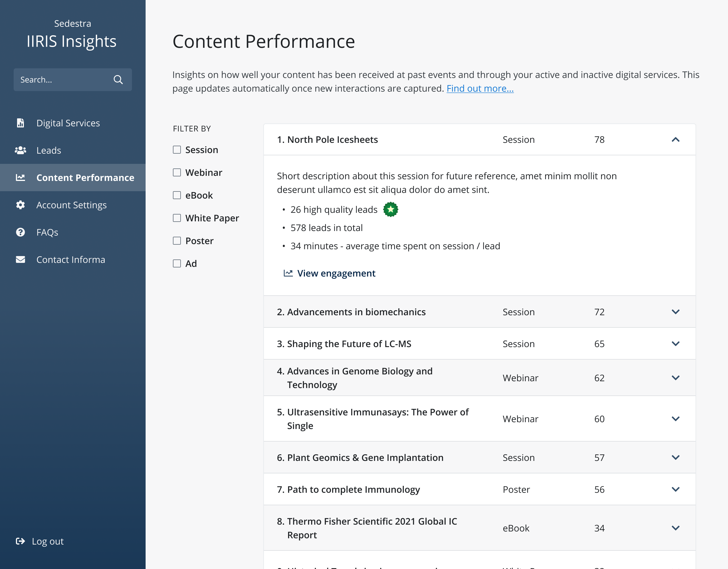Click the search magnifier icon
This screenshot has height=569, width=728.
pyautogui.click(x=118, y=80)
